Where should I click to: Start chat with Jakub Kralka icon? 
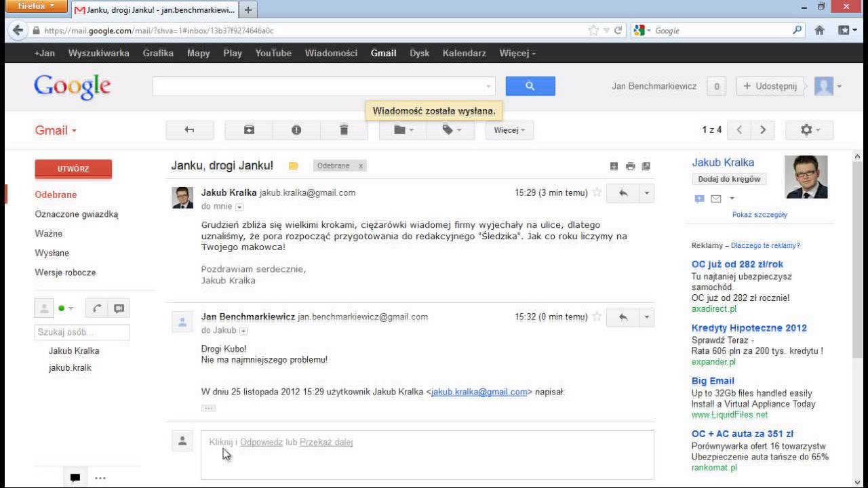(x=699, y=199)
